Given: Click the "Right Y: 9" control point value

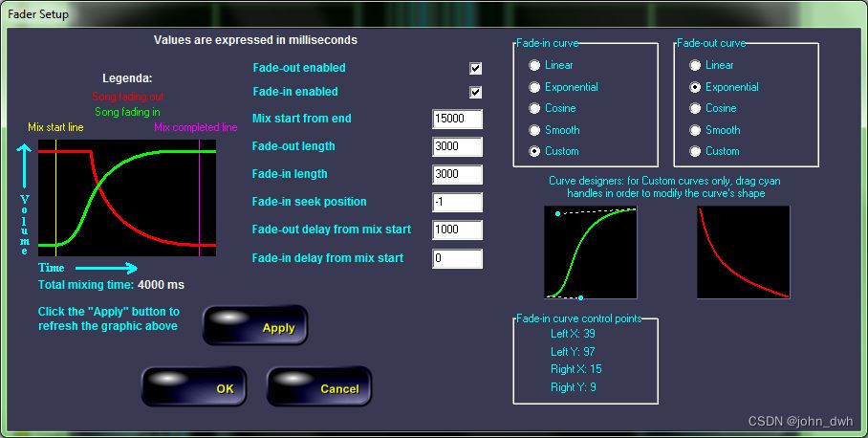Looking at the screenshot, I should [574, 387].
